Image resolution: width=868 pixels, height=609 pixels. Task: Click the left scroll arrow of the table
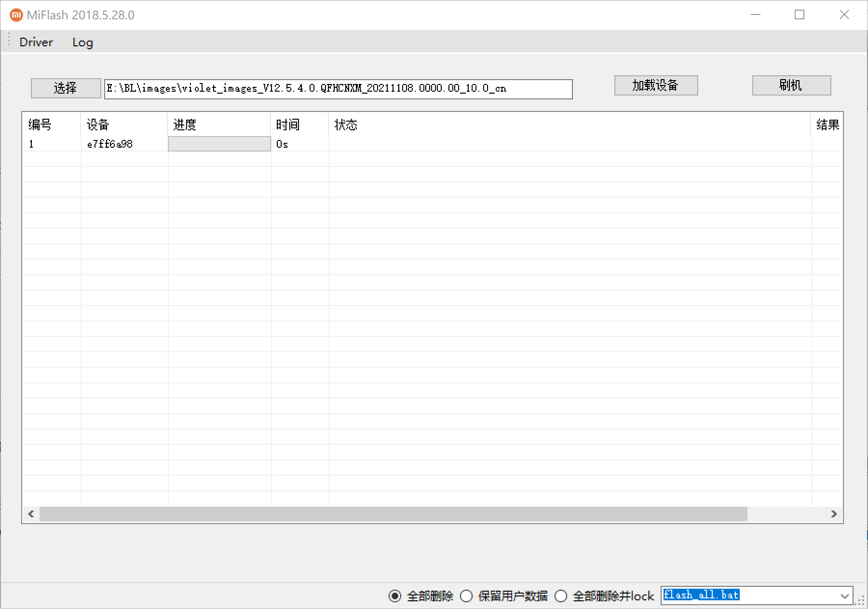point(31,514)
